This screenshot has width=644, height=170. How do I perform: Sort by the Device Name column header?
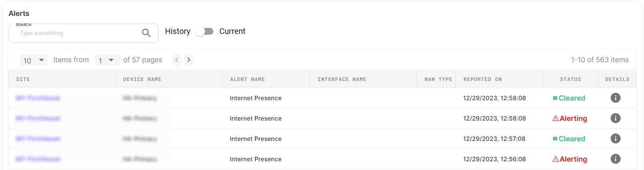click(142, 79)
